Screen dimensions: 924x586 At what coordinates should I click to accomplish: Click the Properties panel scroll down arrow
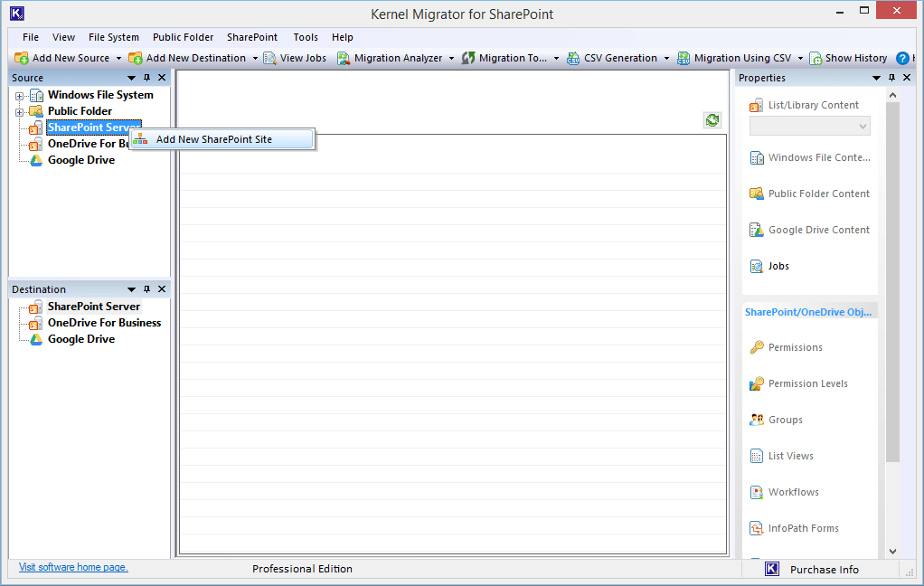[892, 552]
